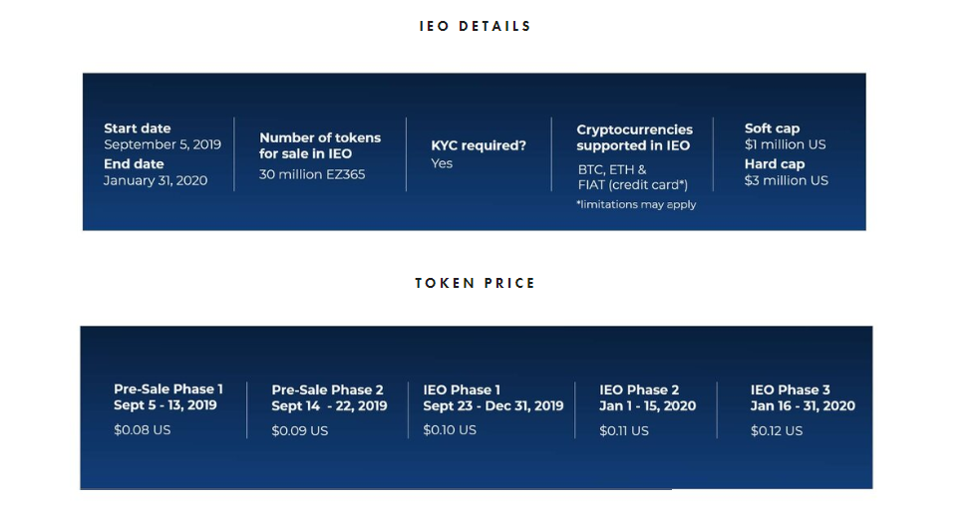The image size is (980, 507).
Task: Click the KYC required? label
Action: (x=479, y=145)
